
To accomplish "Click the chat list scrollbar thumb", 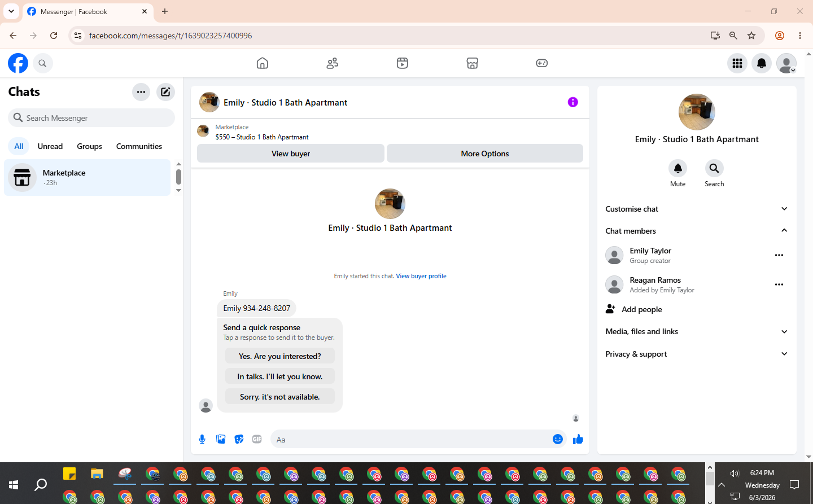I will 178,177.
